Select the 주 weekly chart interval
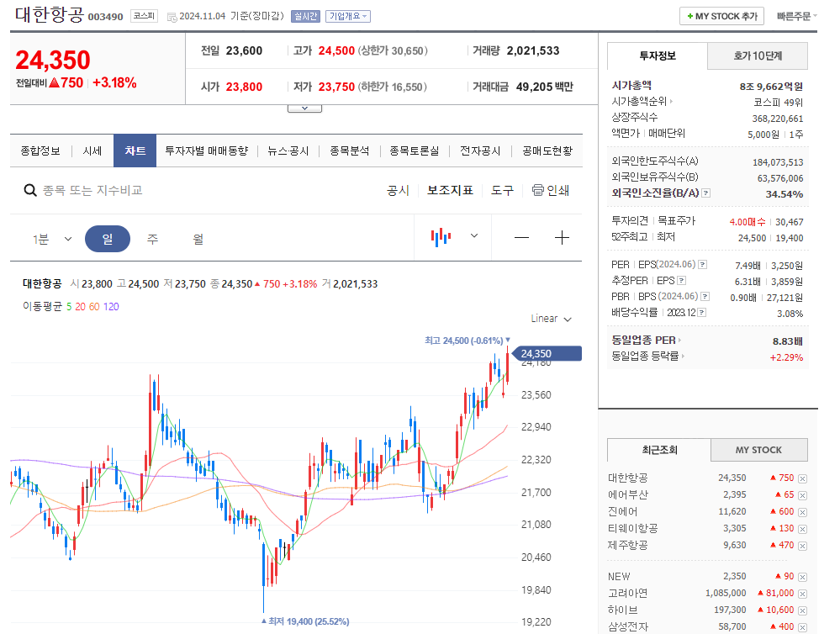The height and width of the screenshot is (634, 840). pos(153,239)
